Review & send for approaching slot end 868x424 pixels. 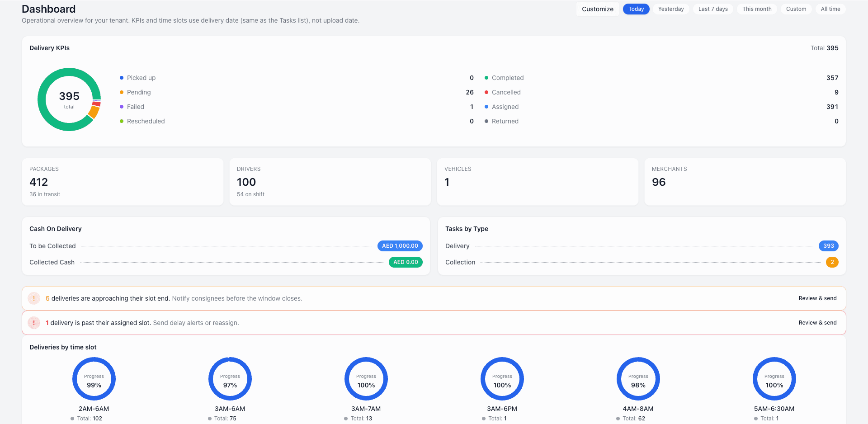[x=817, y=298]
